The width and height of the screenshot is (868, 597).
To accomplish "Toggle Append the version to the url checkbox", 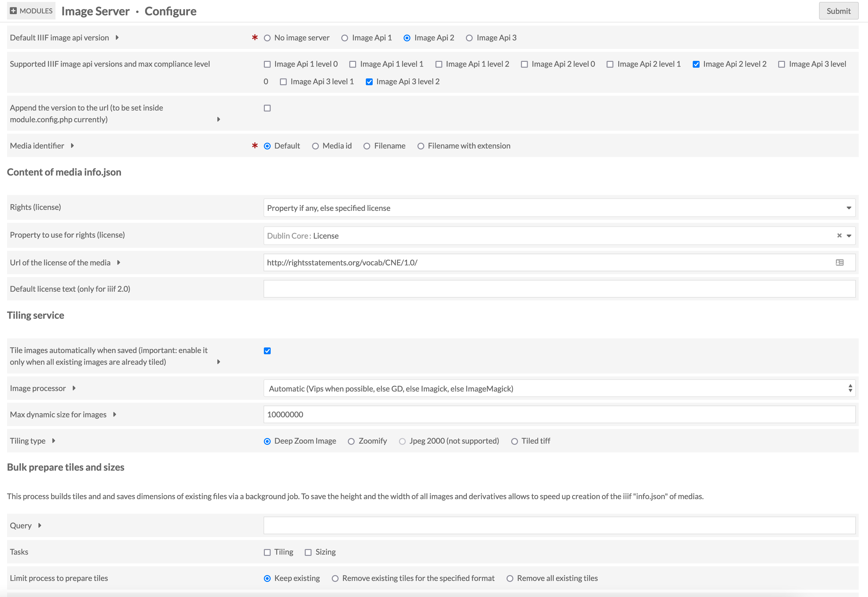I will pos(267,108).
